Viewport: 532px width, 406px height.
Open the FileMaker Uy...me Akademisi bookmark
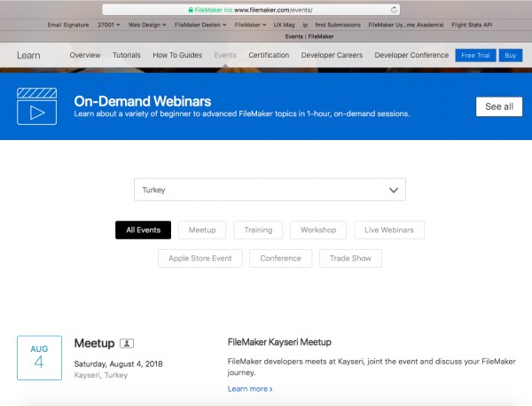click(406, 25)
